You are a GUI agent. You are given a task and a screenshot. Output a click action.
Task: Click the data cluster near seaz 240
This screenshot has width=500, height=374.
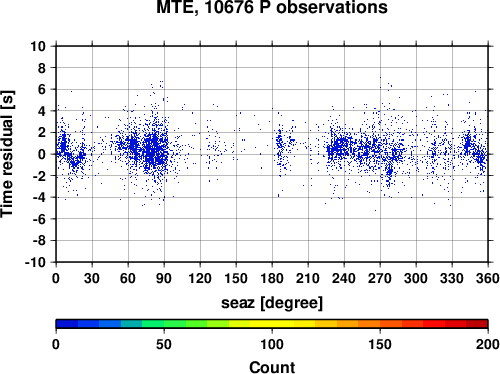(x=340, y=147)
